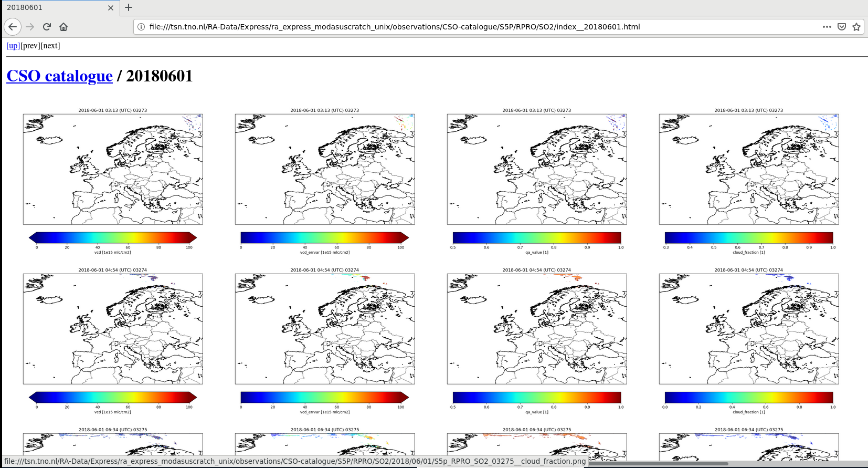Bookmark this page with star icon
Screen dimensions: 868x468
[856, 27]
